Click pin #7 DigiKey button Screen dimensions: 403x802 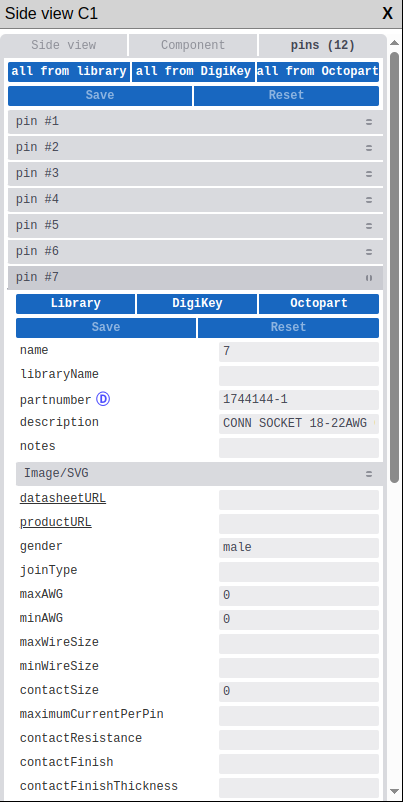pos(197,304)
